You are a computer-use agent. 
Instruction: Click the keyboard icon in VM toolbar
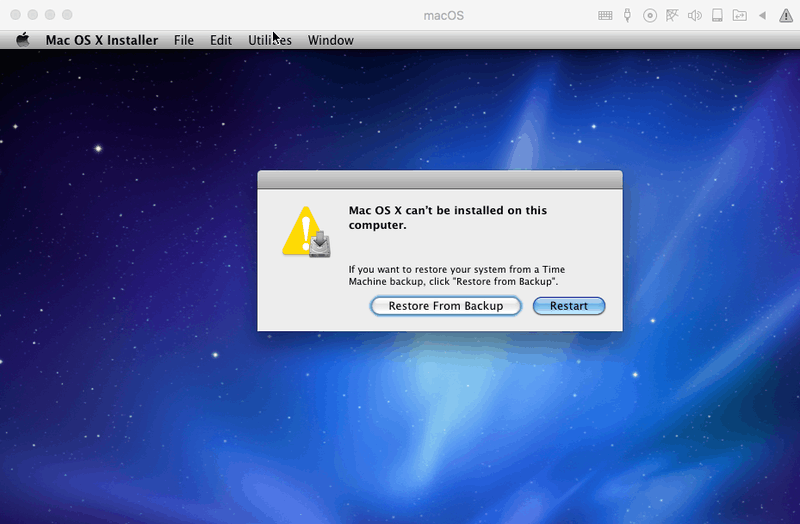pyautogui.click(x=605, y=15)
